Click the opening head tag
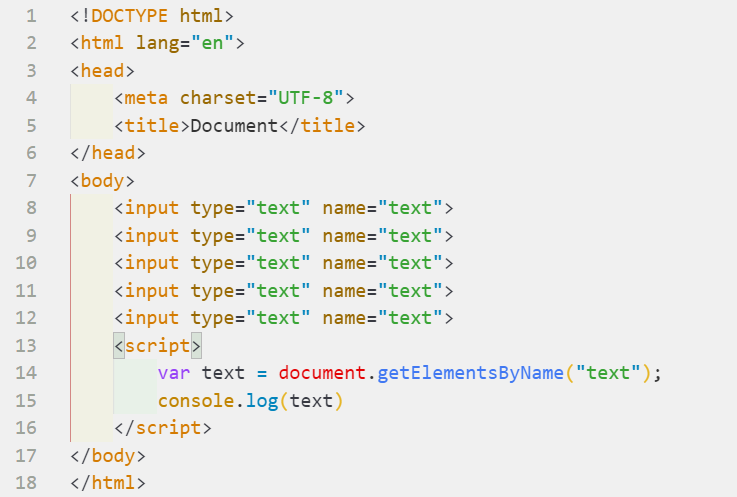The width and height of the screenshot is (737, 497). tap(102, 71)
